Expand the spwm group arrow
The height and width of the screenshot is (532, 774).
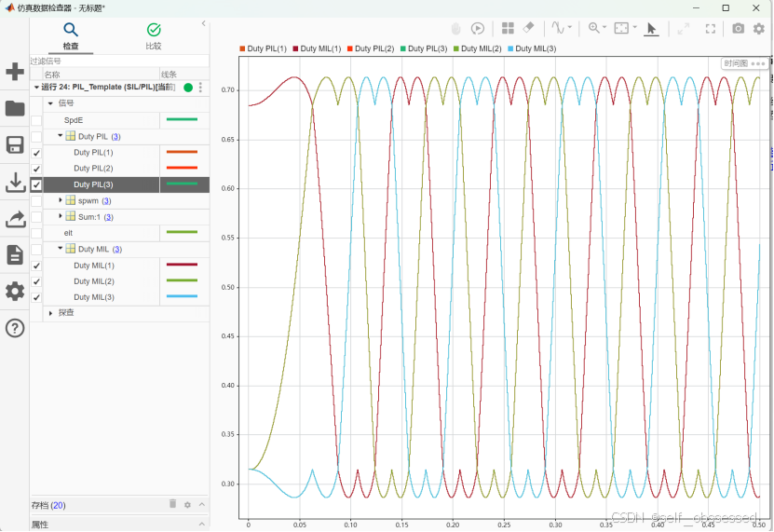click(x=61, y=200)
